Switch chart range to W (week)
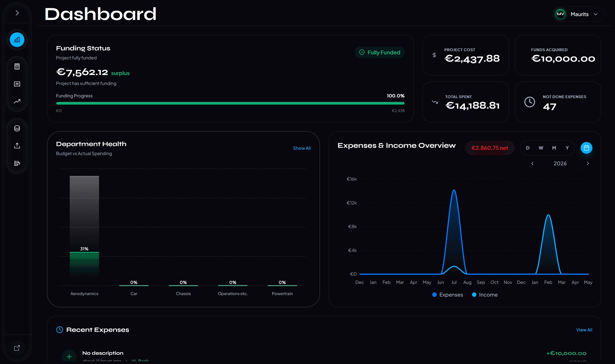 (541, 148)
